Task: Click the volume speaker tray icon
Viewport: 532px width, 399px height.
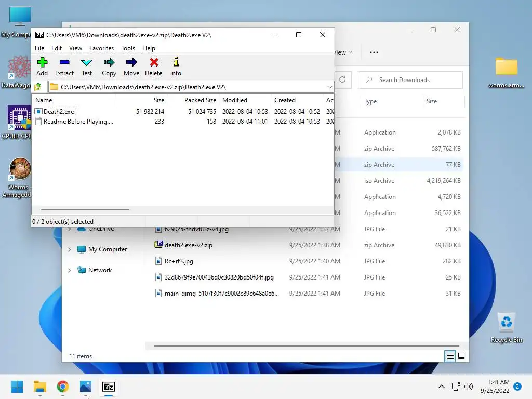Action: tap(469, 387)
